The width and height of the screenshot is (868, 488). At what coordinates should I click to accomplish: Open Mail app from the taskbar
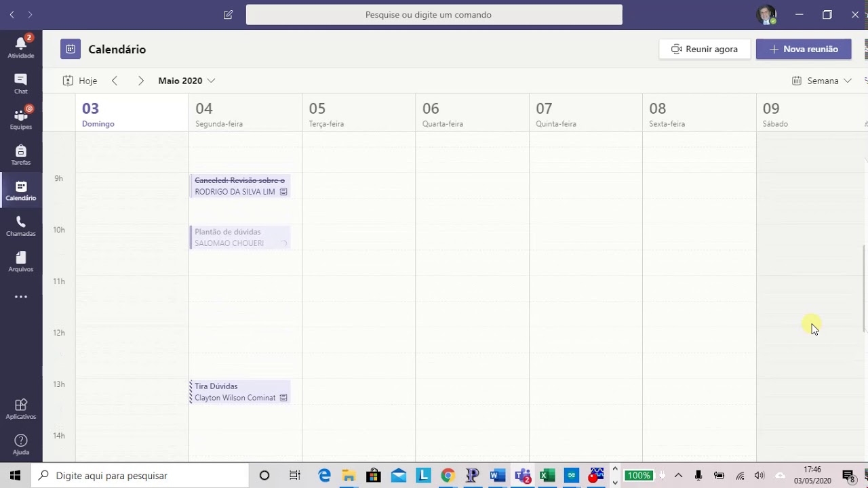(x=399, y=476)
